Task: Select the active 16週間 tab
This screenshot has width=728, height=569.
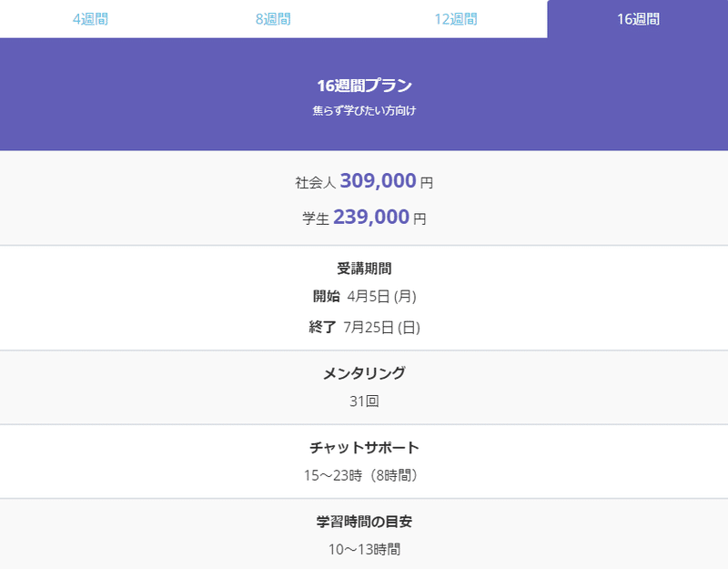Action: 638,19
